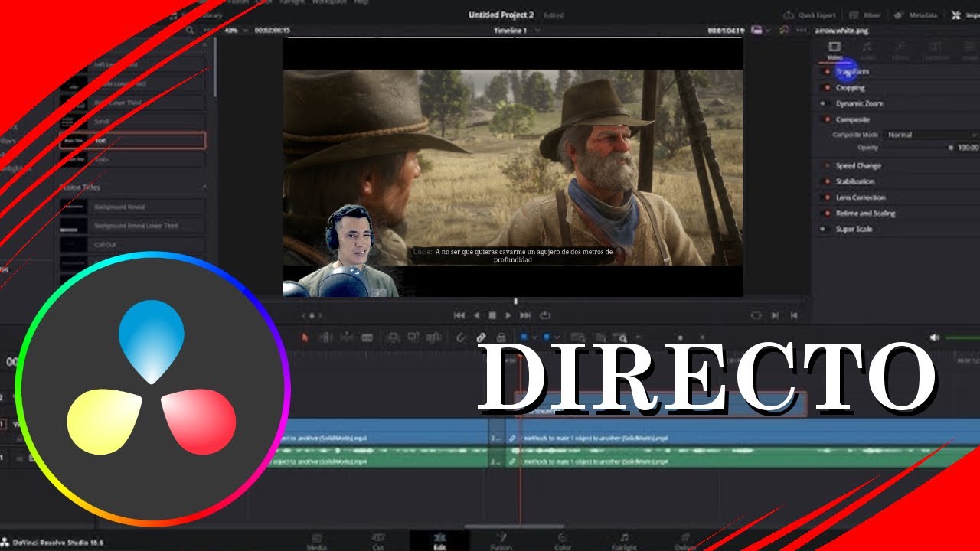
Task: Stop playback
Action: pos(492,315)
